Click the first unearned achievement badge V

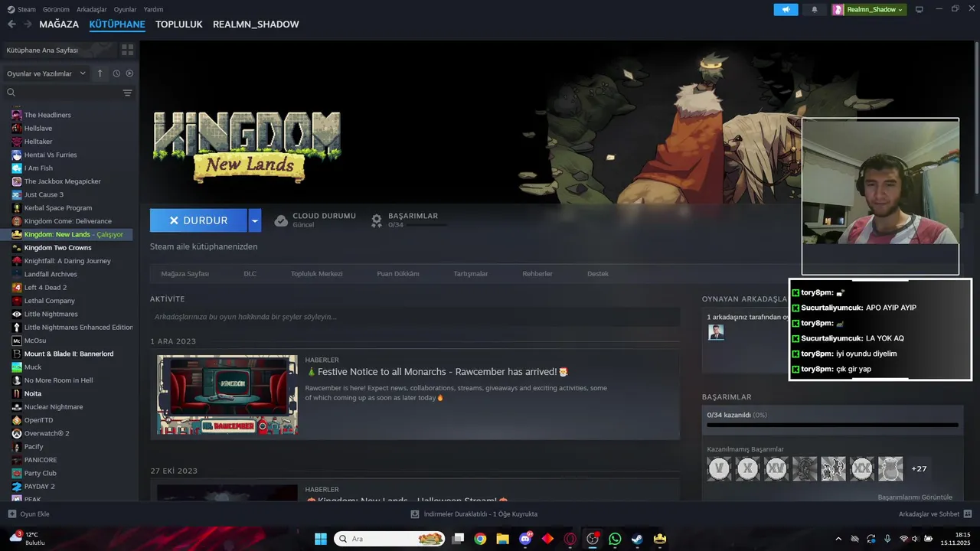point(719,468)
